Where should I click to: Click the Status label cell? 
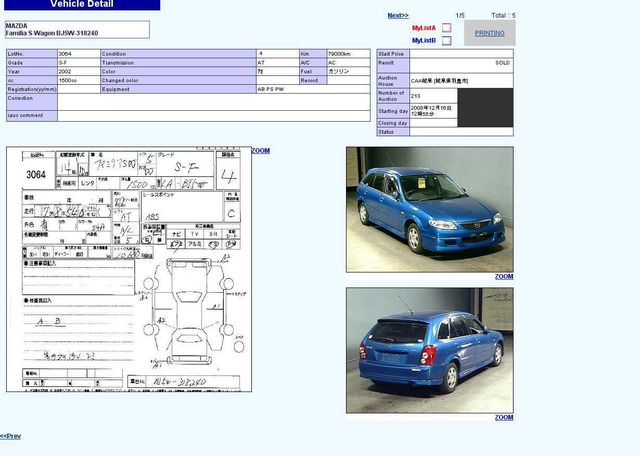[393, 132]
